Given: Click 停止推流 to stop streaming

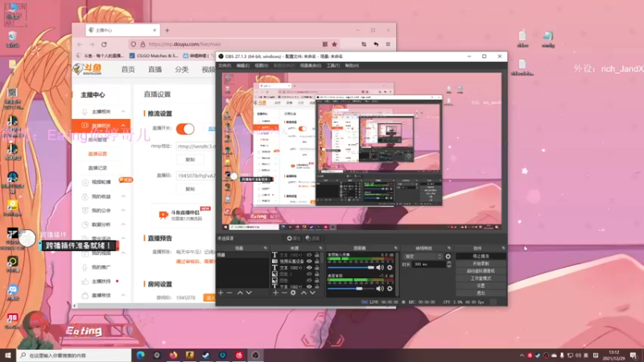Looking at the screenshot, I should [x=481, y=256].
